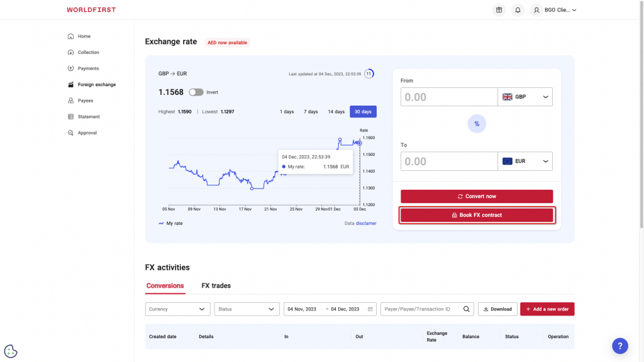
Task: Click the swap currencies arrow button
Action: (477, 124)
